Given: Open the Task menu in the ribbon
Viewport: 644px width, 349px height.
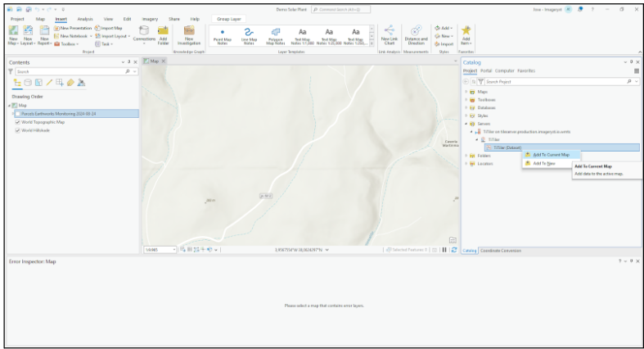Looking at the screenshot, I should tap(104, 44).
